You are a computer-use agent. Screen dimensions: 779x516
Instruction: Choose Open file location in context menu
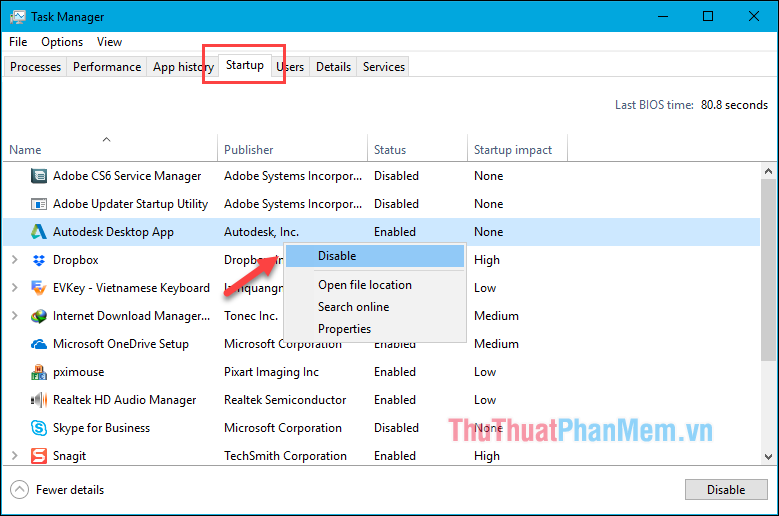point(375,285)
